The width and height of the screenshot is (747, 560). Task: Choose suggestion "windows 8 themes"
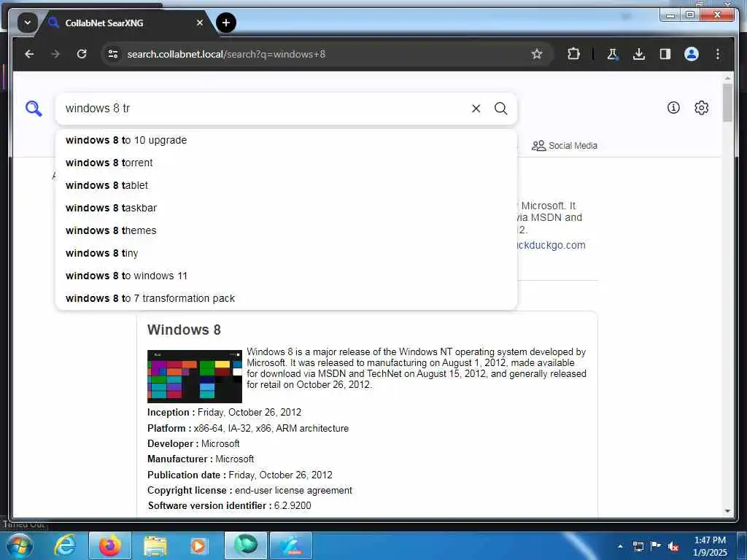(286, 230)
